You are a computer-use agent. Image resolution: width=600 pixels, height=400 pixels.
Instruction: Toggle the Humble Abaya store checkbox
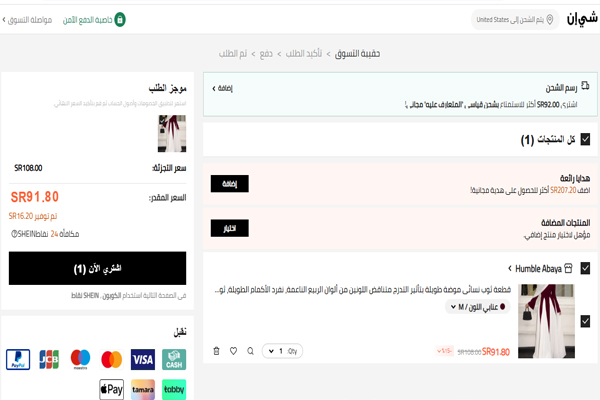coord(585,268)
